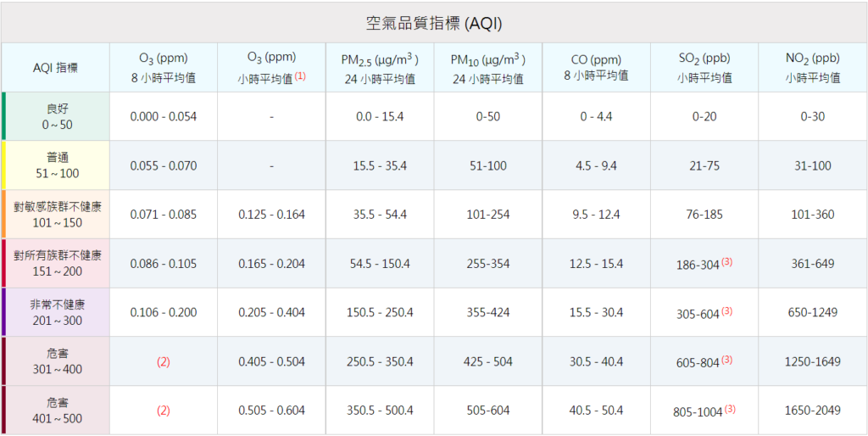Click the CO cell "12.5 - 15.4"
Viewport: 868px width, 436px height.
pos(596,264)
